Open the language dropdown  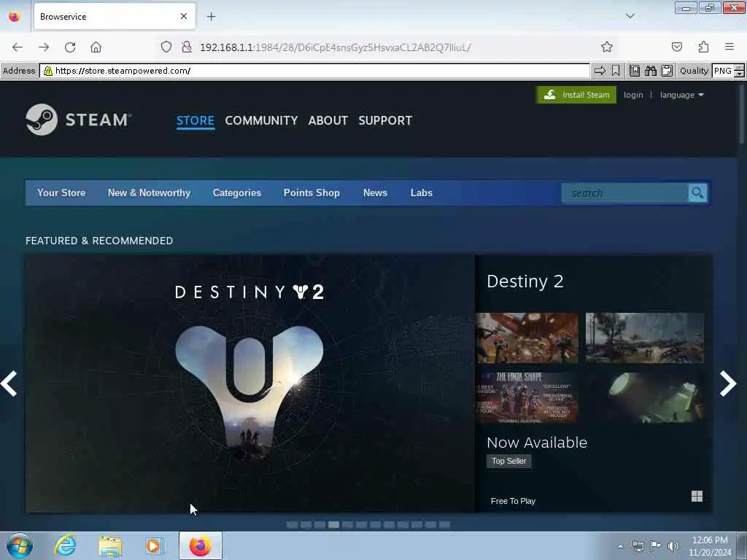pos(682,96)
